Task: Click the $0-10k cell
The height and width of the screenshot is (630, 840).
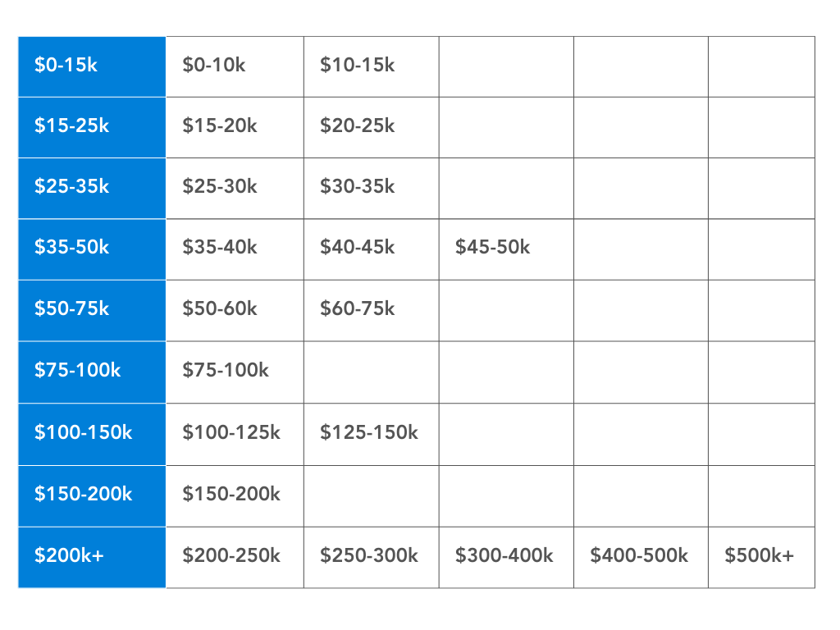Action: tap(234, 66)
